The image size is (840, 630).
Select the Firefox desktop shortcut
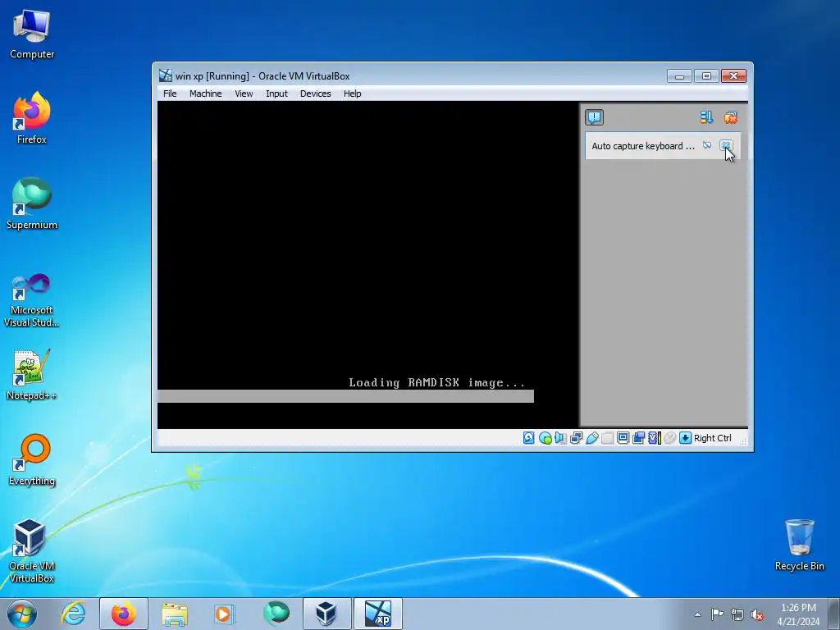point(32,119)
